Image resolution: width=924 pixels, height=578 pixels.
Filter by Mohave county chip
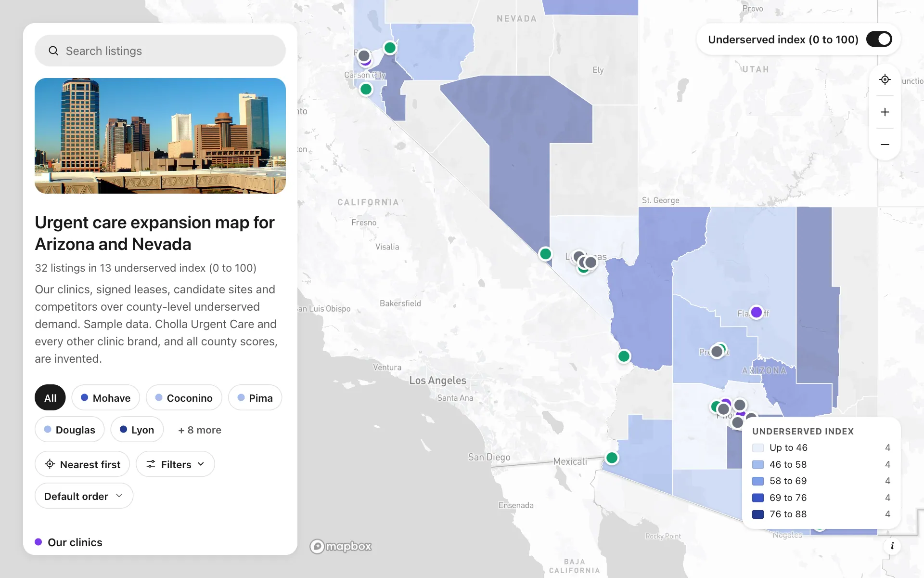click(105, 397)
